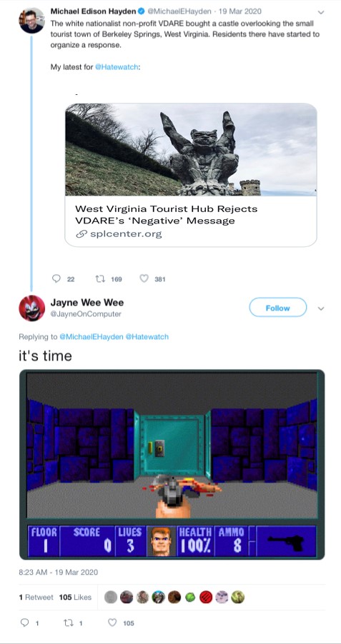View the 105 Likes list

[x=75, y=597]
